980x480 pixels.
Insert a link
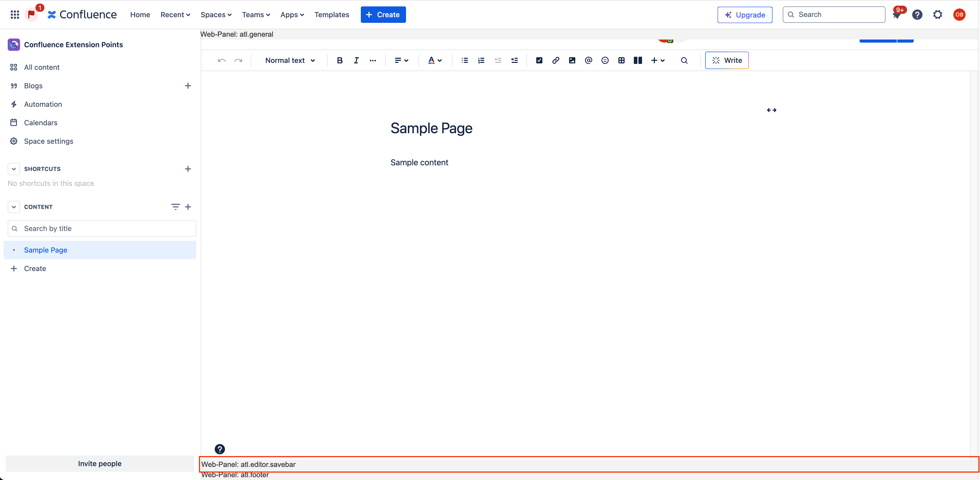(x=555, y=61)
